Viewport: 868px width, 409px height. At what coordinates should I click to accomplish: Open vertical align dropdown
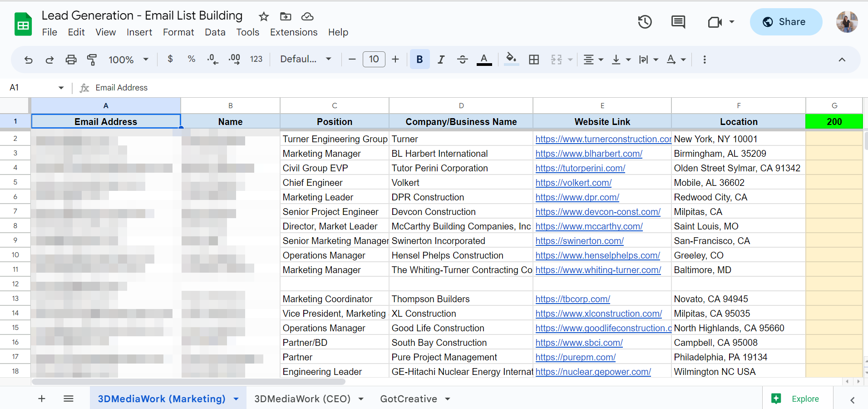[621, 60]
